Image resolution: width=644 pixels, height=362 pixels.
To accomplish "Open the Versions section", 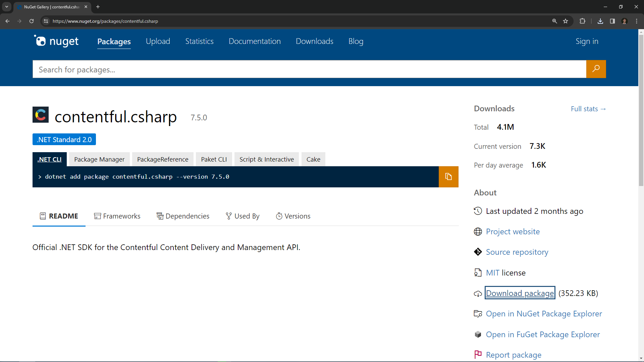I will tap(294, 216).
